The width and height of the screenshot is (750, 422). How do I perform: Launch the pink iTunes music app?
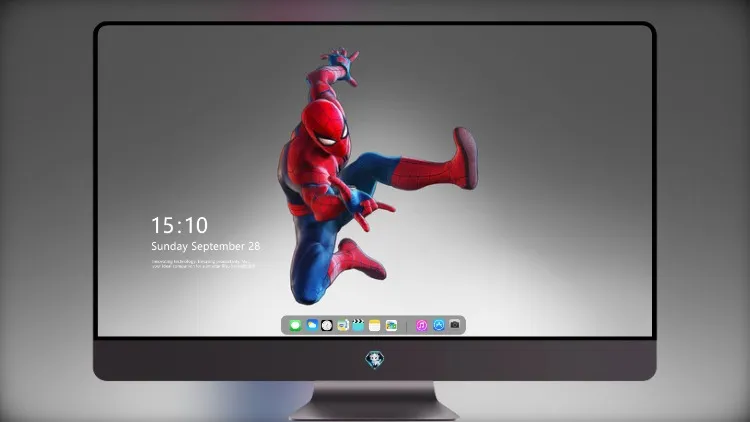[421, 325]
